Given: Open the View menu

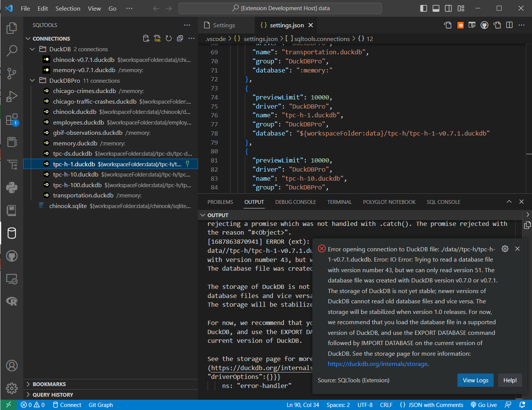Looking at the screenshot, I should coord(94,8).
